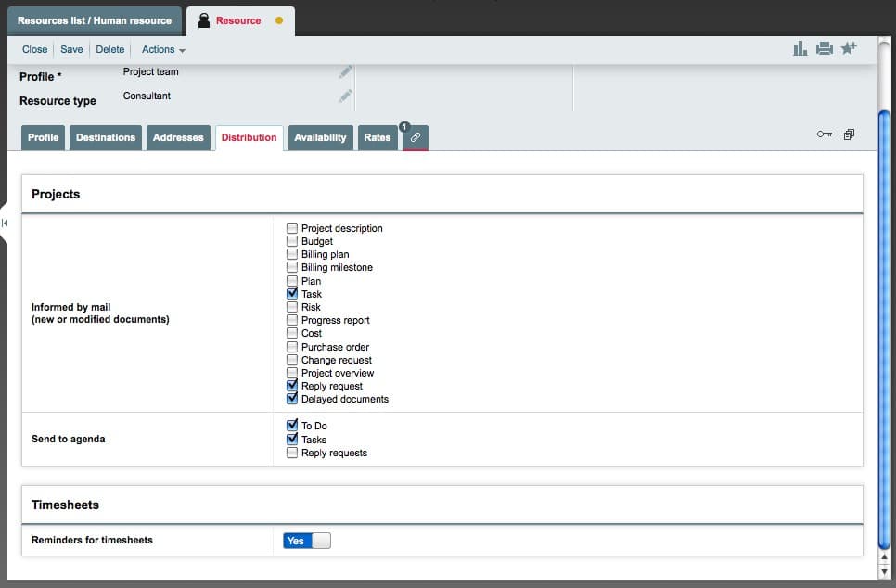Click the copy documents icon
Image resolution: width=896 pixels, height=588 pixels.
tap(849, 135)
